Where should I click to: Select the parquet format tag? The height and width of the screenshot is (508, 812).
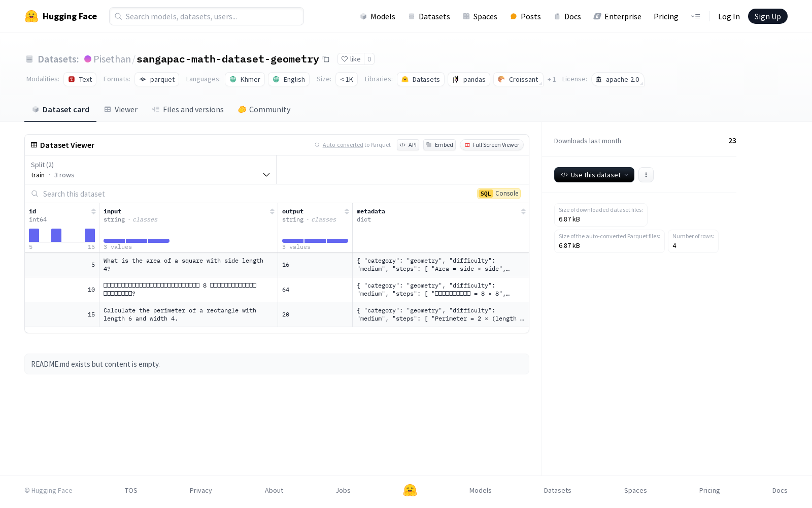157,79
